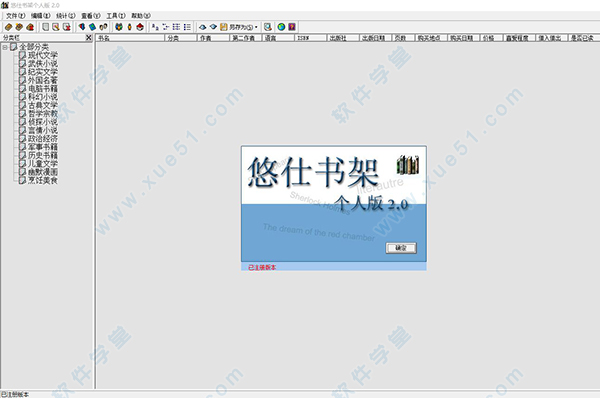Open the 查看 menu
Image resolution: width=600 pixels, height=398 pixels.
[91, 16]
